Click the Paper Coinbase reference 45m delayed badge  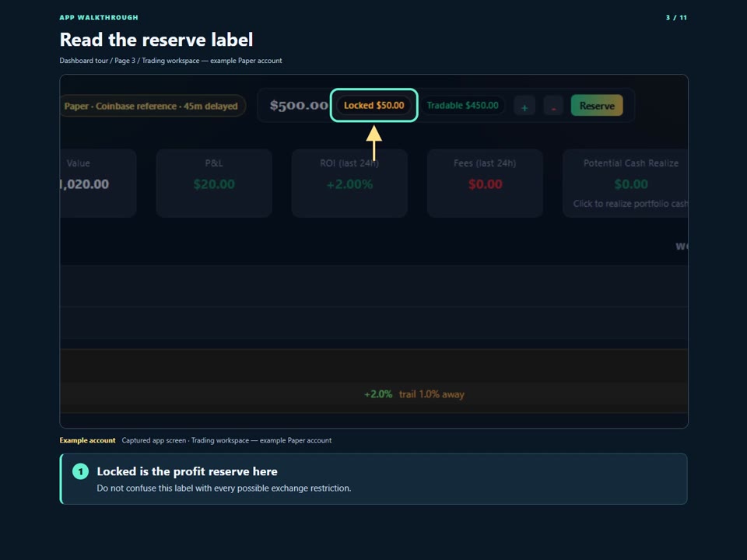coord(153,106)
